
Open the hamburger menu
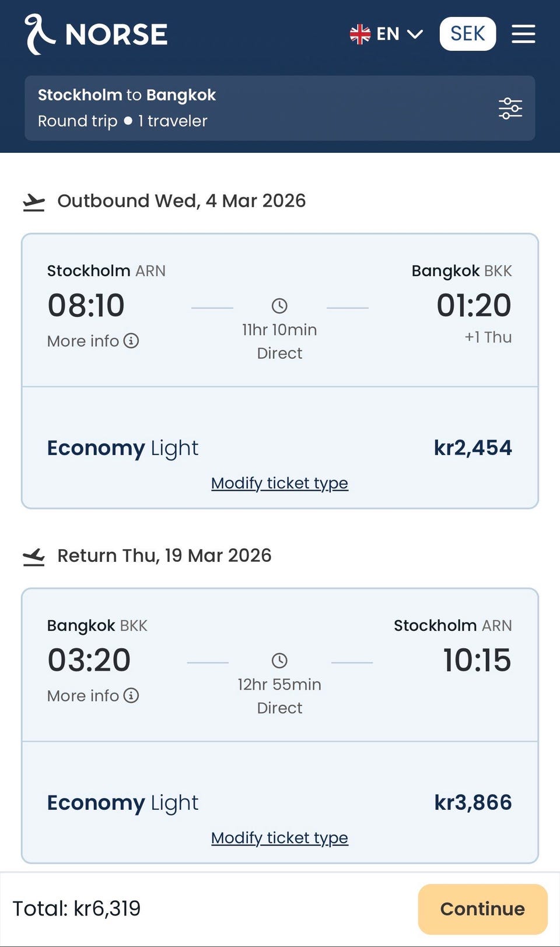(x=523, y=34)
